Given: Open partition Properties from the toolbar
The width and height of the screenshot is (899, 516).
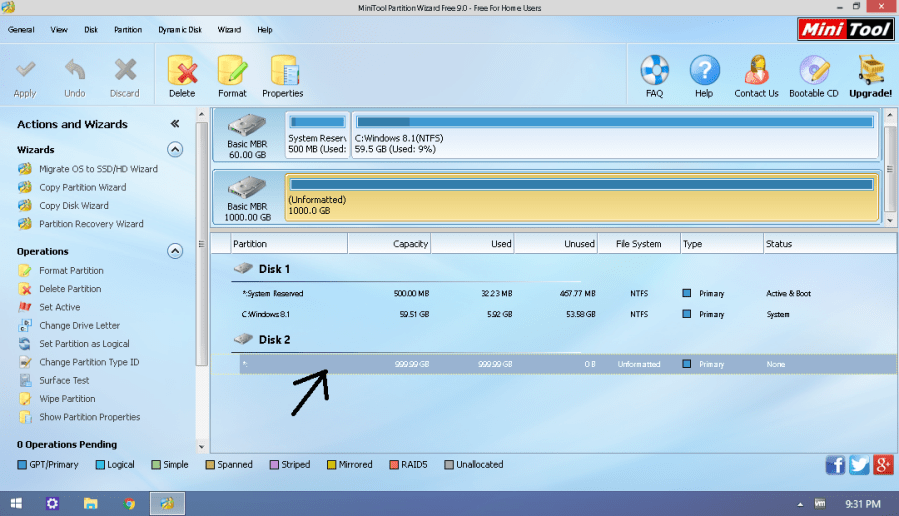Looking at the screenshot, I should (283, 75).
